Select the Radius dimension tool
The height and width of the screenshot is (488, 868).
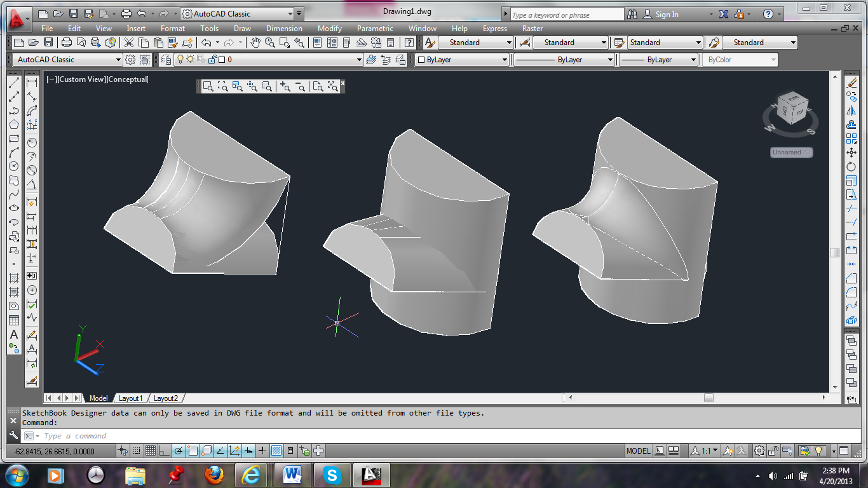[x=32, y=142]
